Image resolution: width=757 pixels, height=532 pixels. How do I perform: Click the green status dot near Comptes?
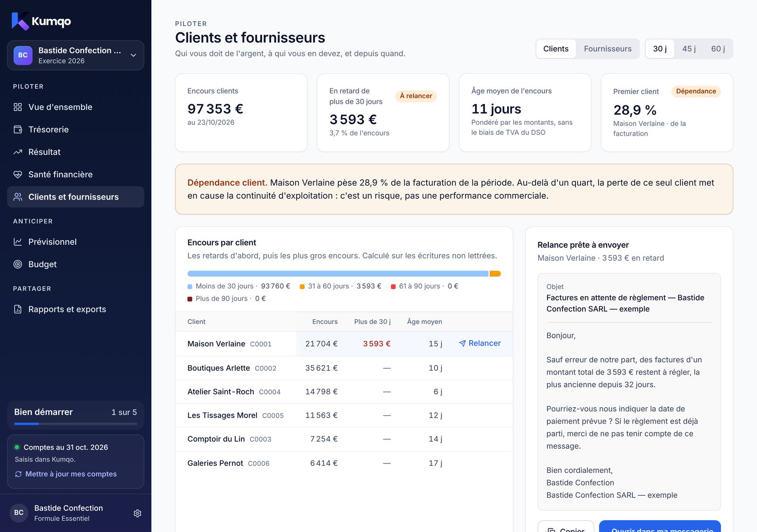point(17,447)
